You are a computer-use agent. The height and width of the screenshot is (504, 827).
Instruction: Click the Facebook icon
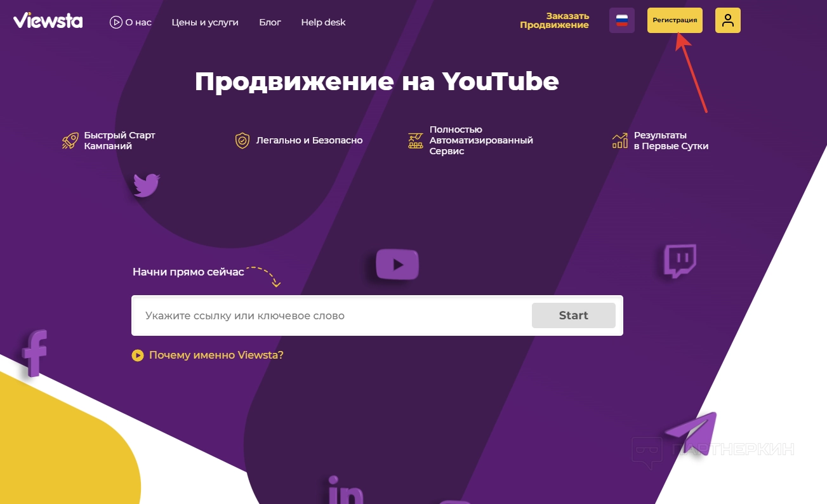35,353
